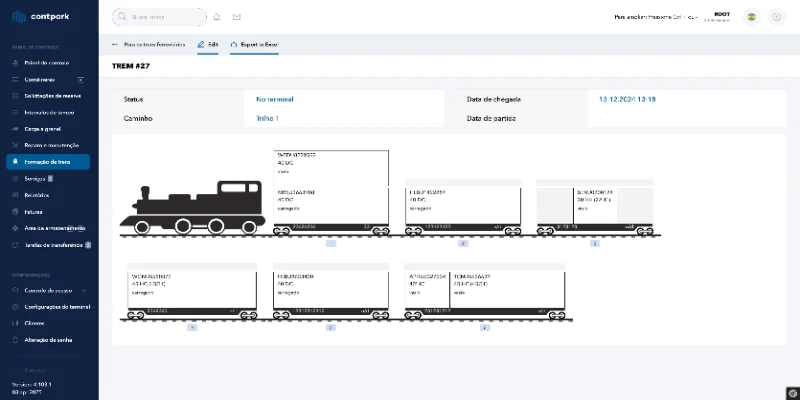
Task: Click the Brazil flag language icon
Action: tap(751, 17)
